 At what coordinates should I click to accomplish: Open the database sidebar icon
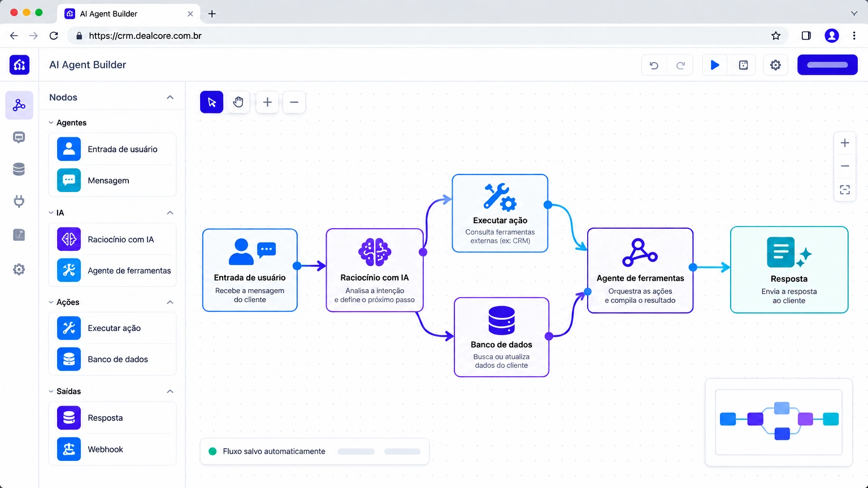coord(19,169)
